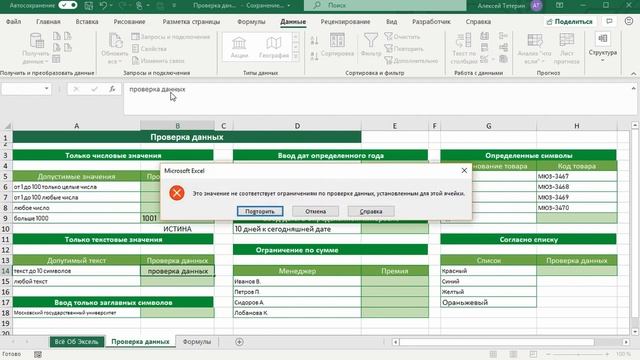Click the formula bar confirm checkmark
Screen dimensions: 640x360
94,89
